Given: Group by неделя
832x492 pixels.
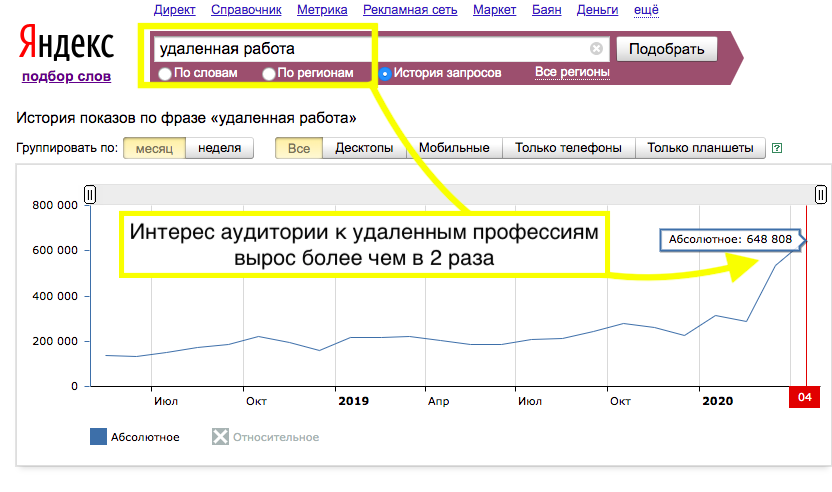Looking at the screenshot, I should click(x=220, y=148).
